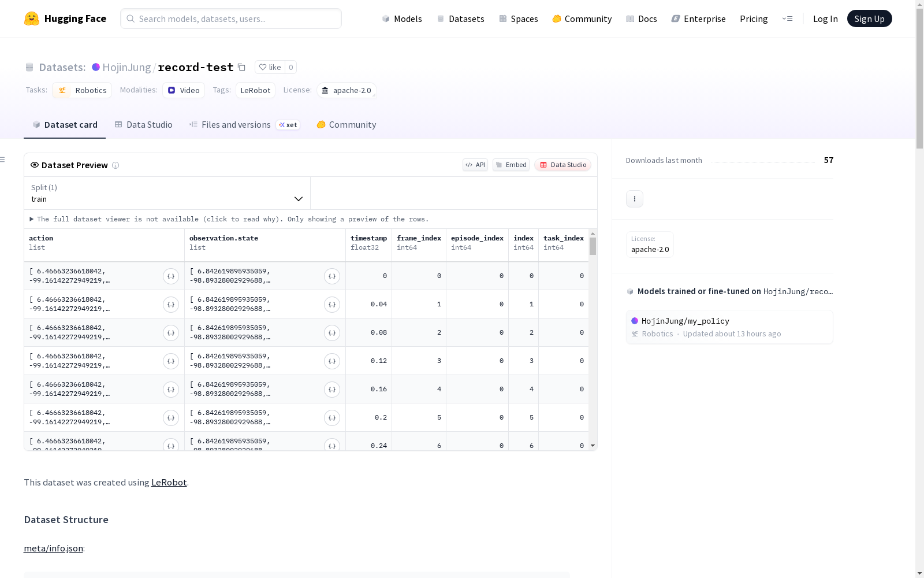Open the dataset Community tab
Screen dimensions: 924x578
click(x=346, y=125)
